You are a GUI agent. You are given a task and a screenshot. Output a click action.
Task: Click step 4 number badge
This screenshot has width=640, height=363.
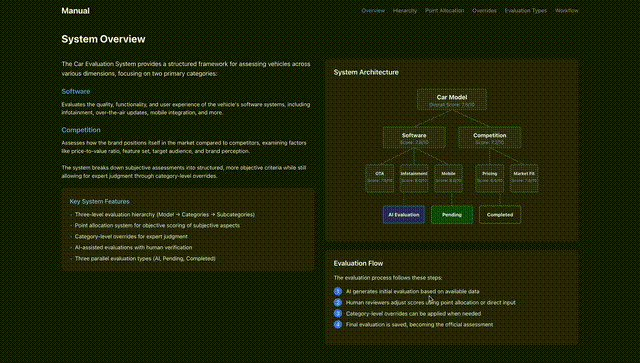(x=338, y=325)
